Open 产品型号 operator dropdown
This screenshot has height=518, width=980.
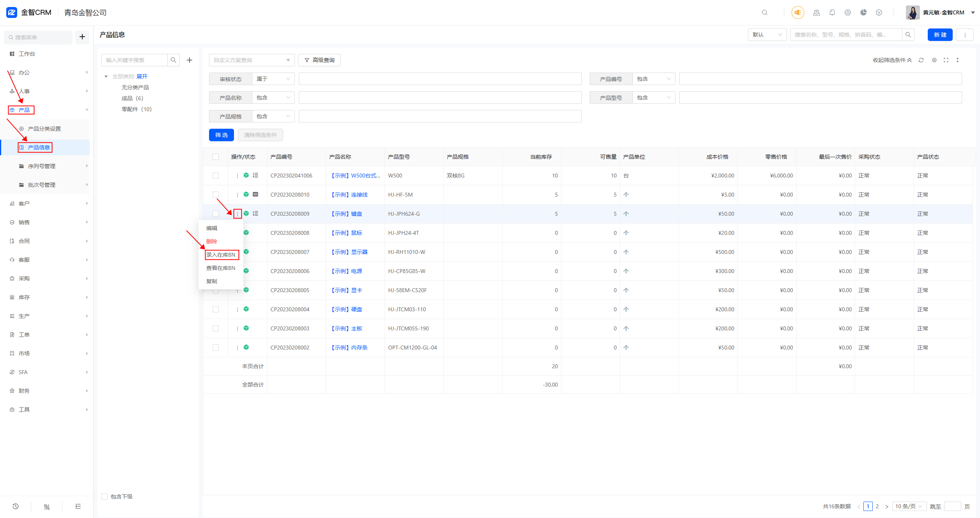coord(654,98)
